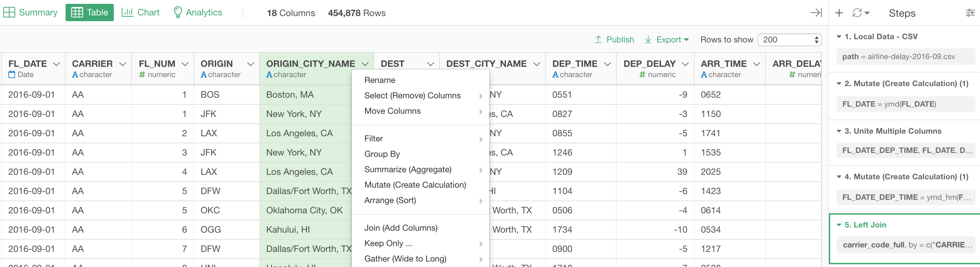Image resolution: width=980 pixels, height=267 pixels.
Task: Open Steps settings sliders icon
Action: (x=970, y=13)
